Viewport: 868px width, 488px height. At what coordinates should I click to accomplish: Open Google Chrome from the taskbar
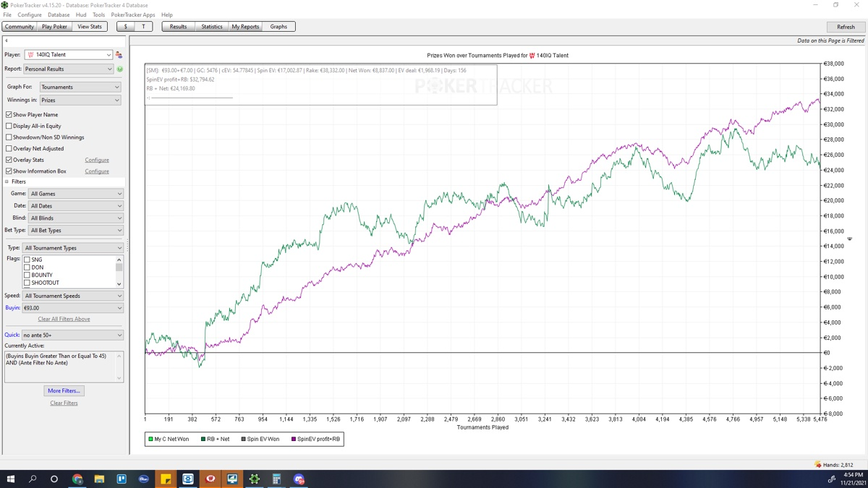(x=77, y=479)
